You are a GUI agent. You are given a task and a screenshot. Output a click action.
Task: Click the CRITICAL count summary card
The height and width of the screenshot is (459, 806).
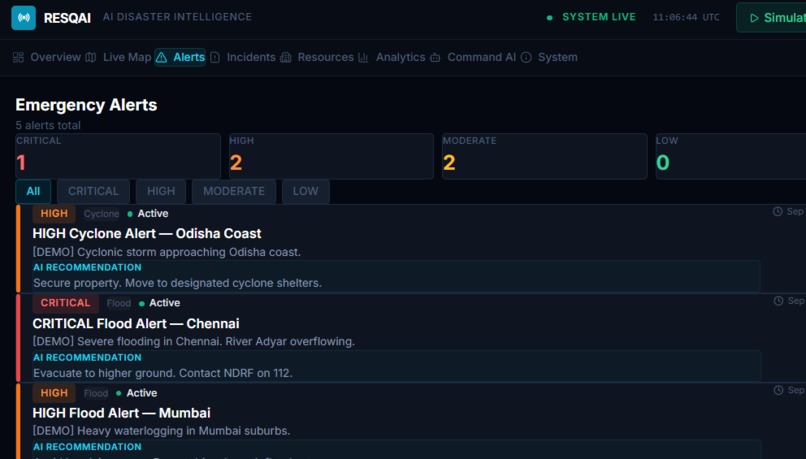[x=118, y=156]
